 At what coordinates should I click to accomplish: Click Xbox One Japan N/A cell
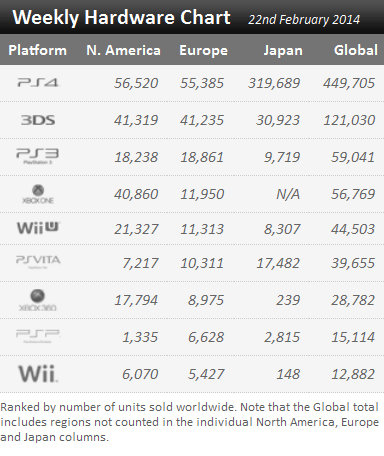point(288,194)
